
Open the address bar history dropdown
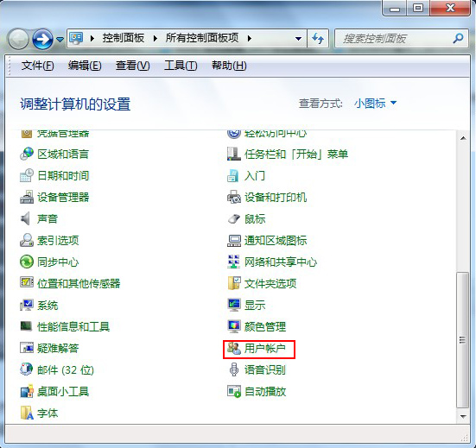[x=298, y=39]
